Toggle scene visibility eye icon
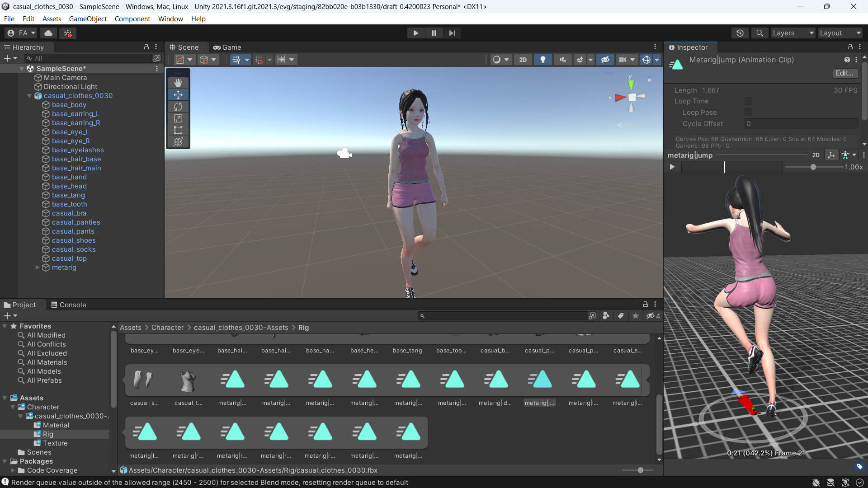Viewport: 868px width, 488px height. (x=605, y=60)
